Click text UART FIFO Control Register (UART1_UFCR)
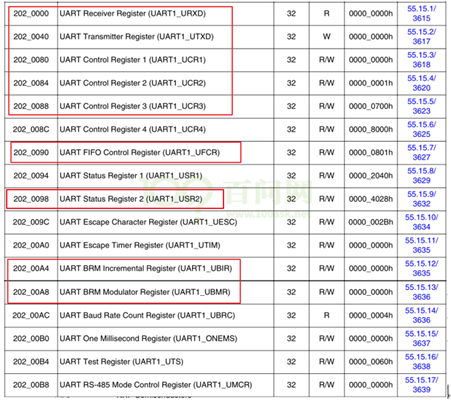451x400 pixels. point(140,152)
